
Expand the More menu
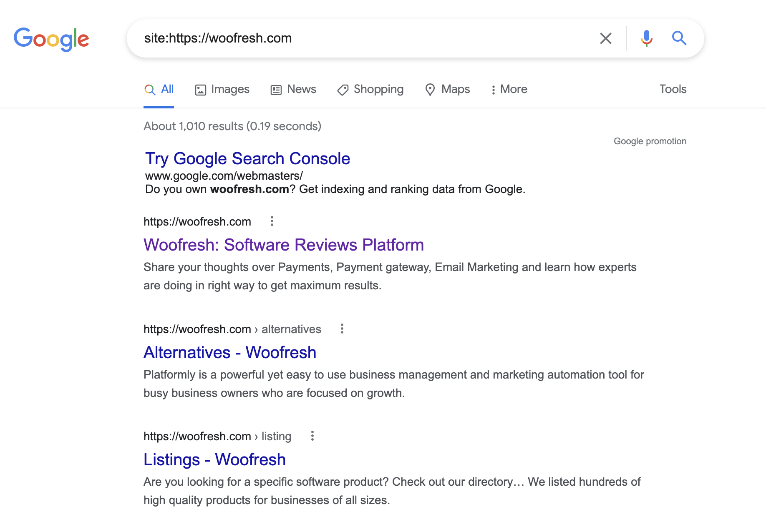coord(509,89)
